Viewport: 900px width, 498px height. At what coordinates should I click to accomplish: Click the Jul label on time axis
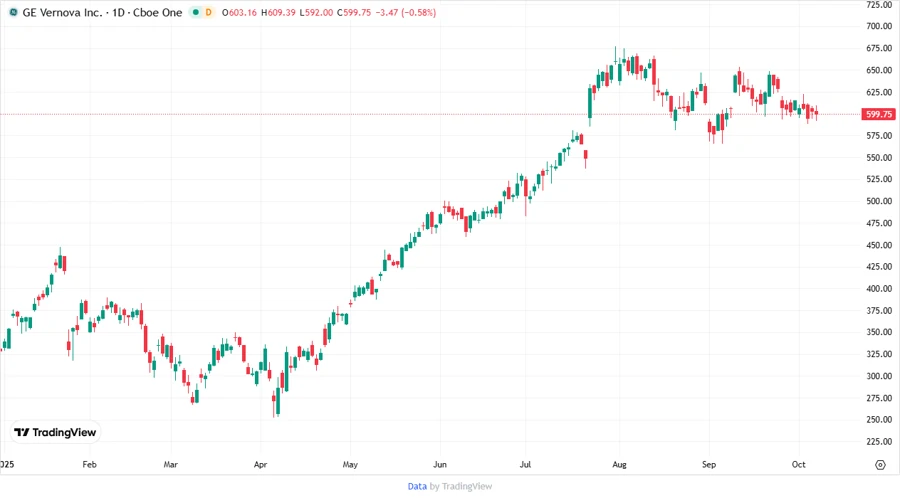525,465
